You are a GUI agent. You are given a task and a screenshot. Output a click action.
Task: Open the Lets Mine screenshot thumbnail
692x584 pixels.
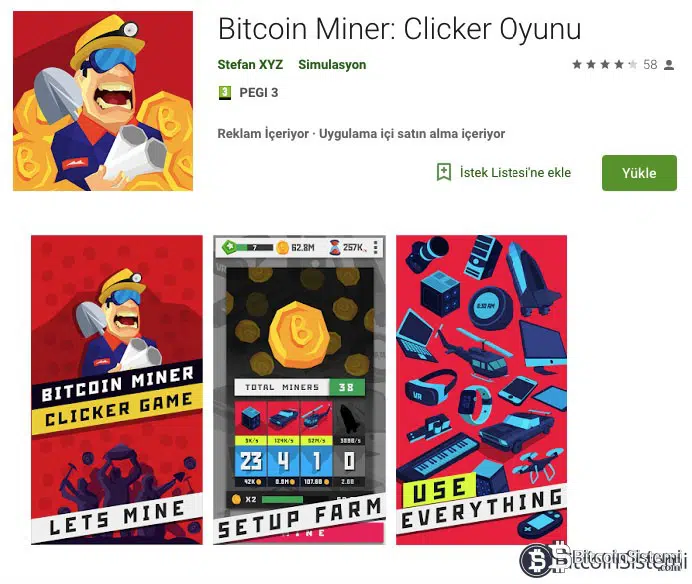pyautogui.click(x=117, y=390)
